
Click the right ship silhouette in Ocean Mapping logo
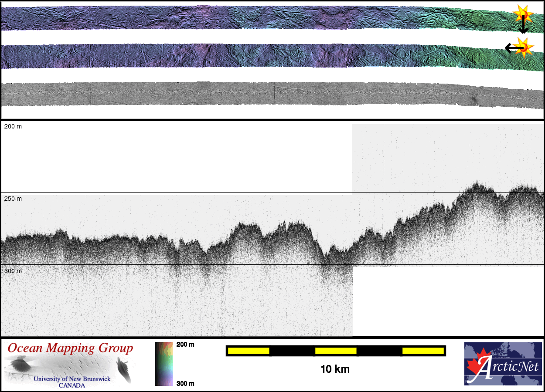124,368
